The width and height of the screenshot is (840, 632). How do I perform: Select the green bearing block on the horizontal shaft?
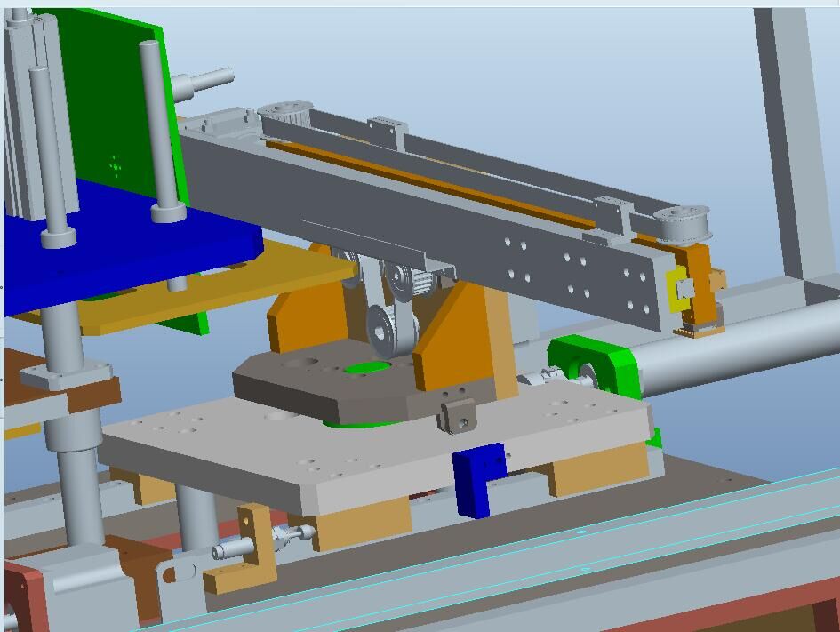pyautogui.click(x=594, y=367)
